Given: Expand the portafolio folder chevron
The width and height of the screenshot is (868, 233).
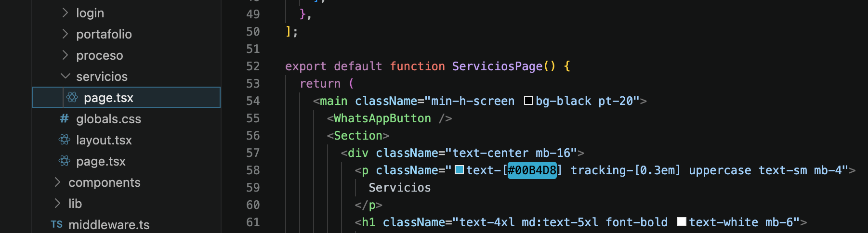Looking at the screenshot, I should (65, 34).
